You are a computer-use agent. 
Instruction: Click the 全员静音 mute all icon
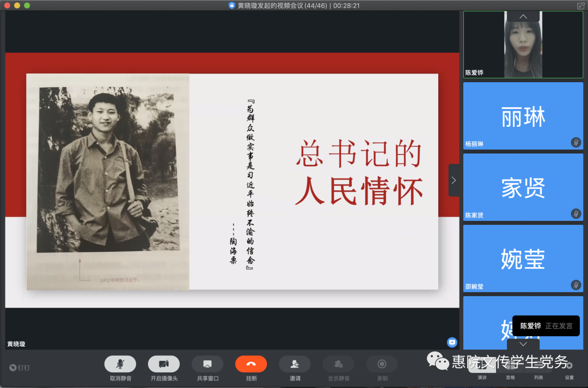coord(338,364)
